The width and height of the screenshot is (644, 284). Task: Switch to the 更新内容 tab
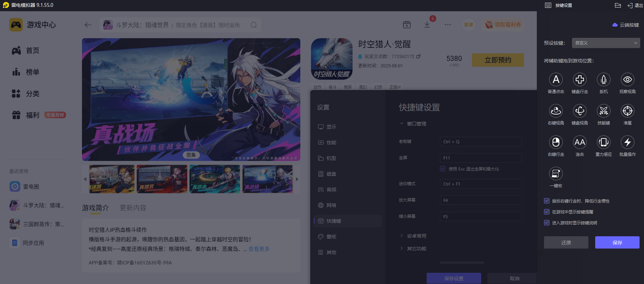(133, 208)
